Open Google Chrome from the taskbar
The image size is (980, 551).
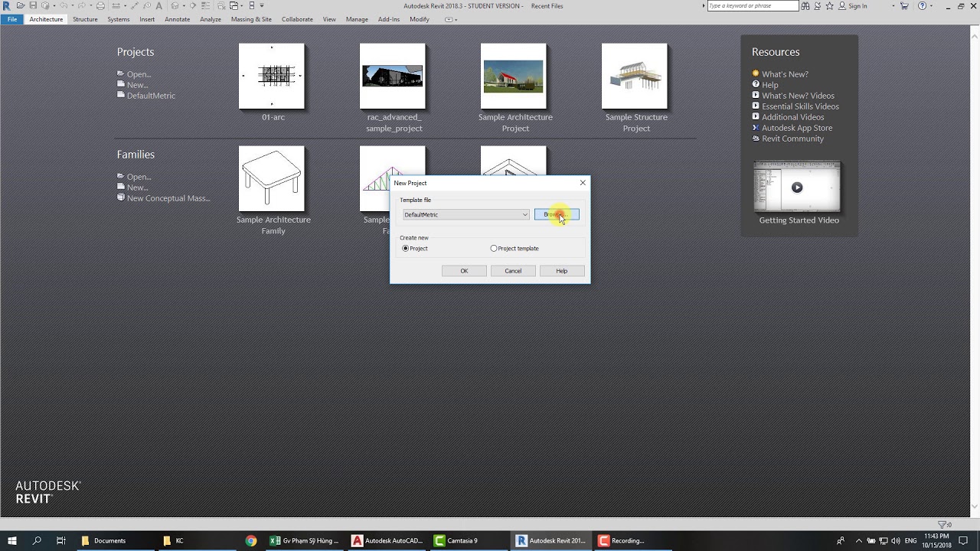(x=251, y=540)
